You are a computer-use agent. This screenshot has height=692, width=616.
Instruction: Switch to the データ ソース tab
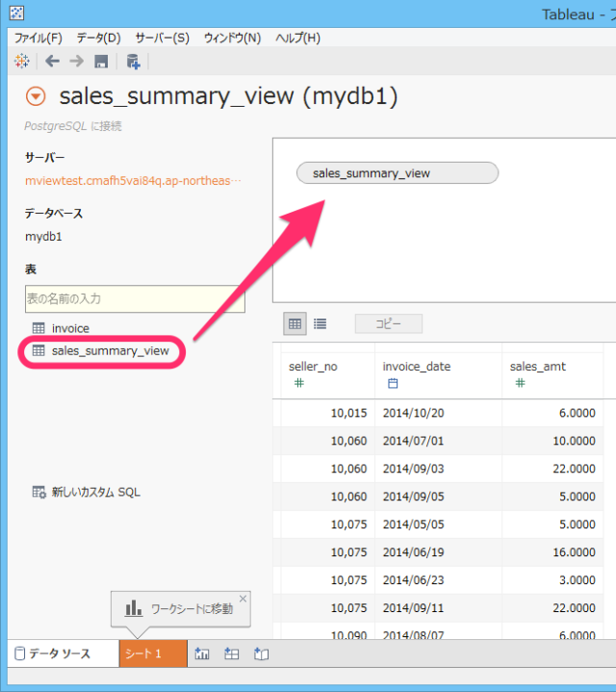(64, 654)
